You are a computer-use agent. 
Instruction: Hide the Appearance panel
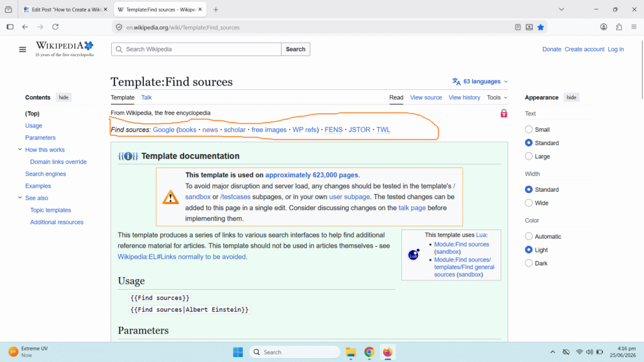pos(571,97)
